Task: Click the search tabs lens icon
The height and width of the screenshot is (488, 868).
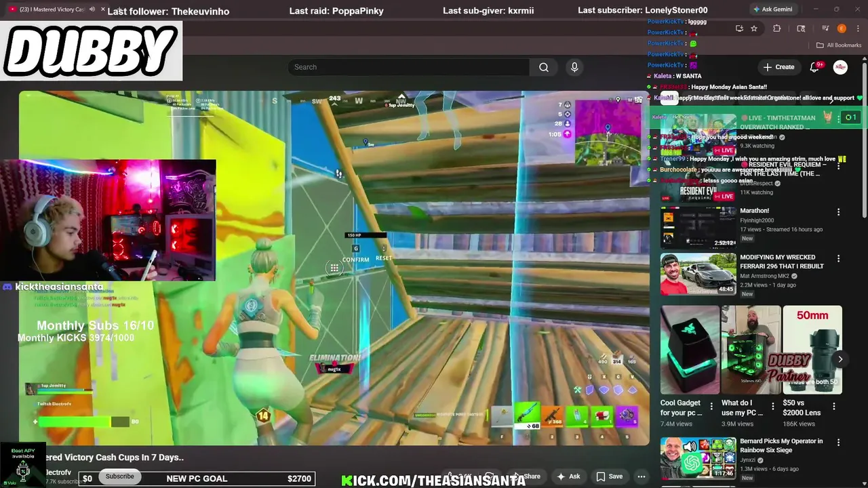Action: (801, 28)
